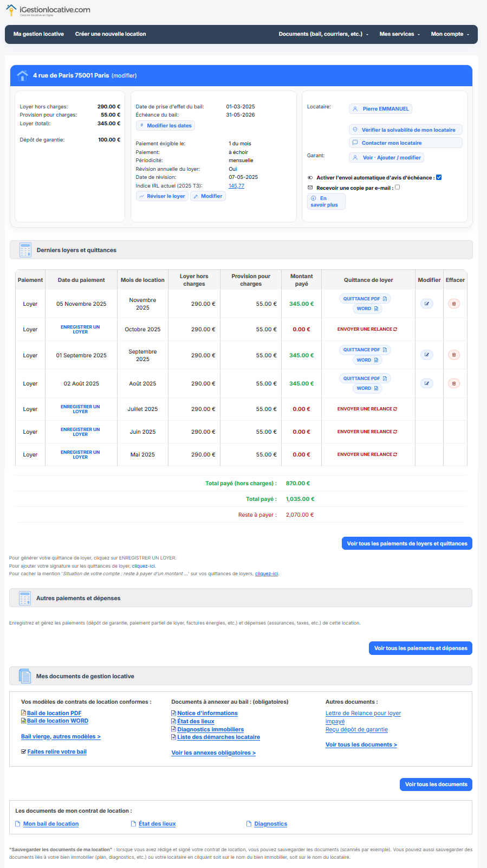Download Novembre 2025 quittance WORD
Screen dimensions: 487x868
(367, 308)
